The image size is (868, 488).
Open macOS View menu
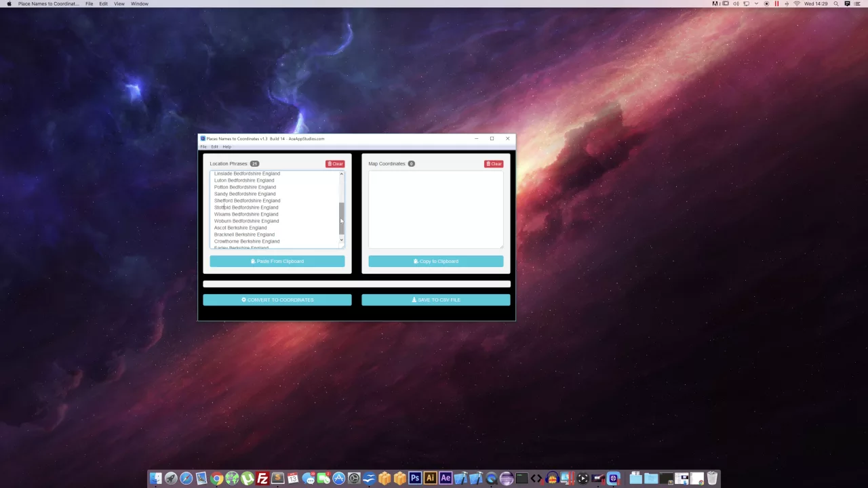click(x=119, y=3)
